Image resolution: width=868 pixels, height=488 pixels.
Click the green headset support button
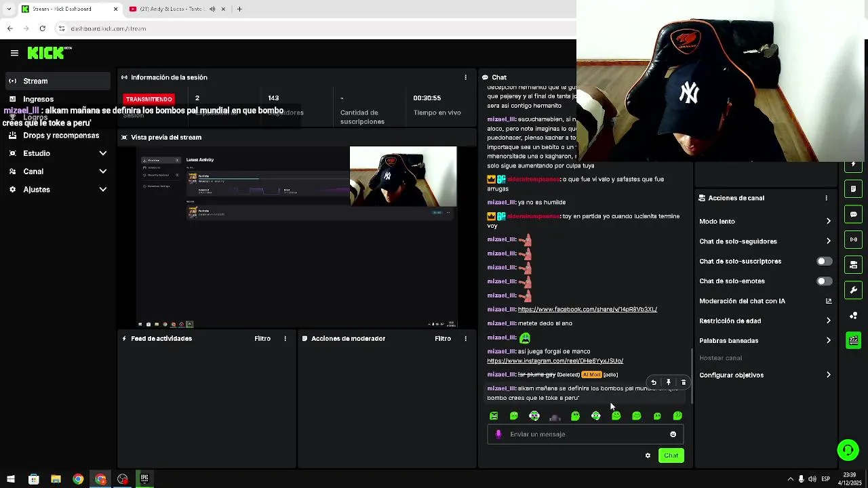pos(848,449)
